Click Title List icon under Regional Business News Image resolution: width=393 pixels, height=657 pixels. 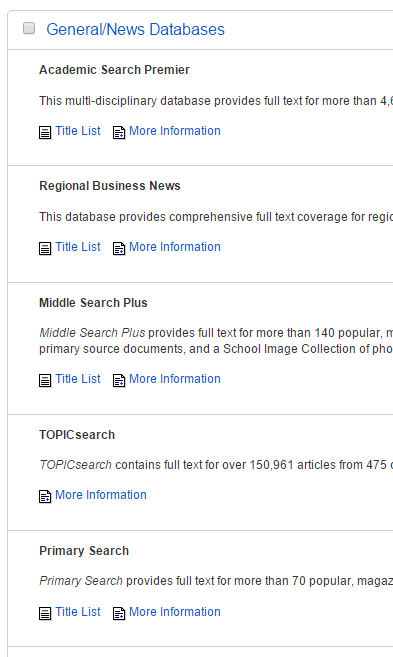[x=45, y=248]
